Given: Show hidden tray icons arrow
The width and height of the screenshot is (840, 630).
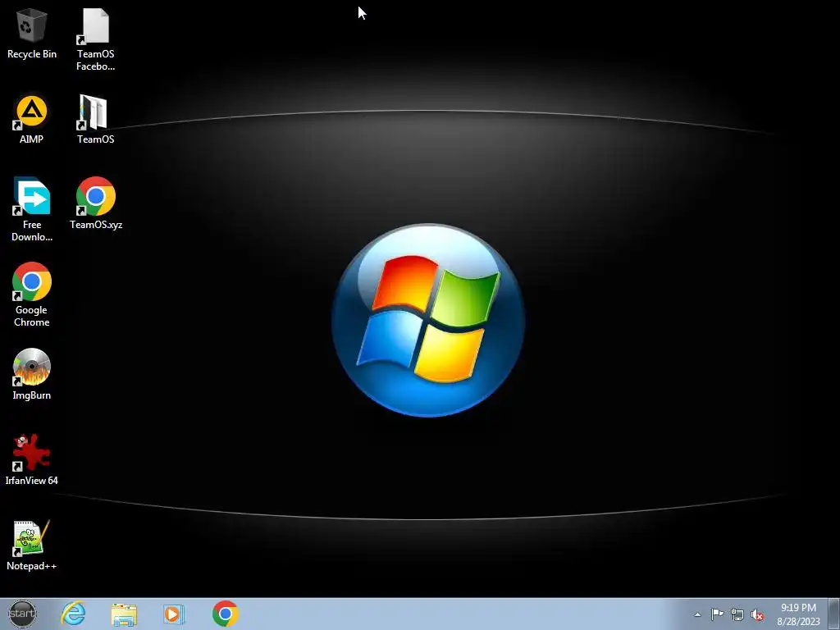Looking at the screenshot, I should pos(697,614).
